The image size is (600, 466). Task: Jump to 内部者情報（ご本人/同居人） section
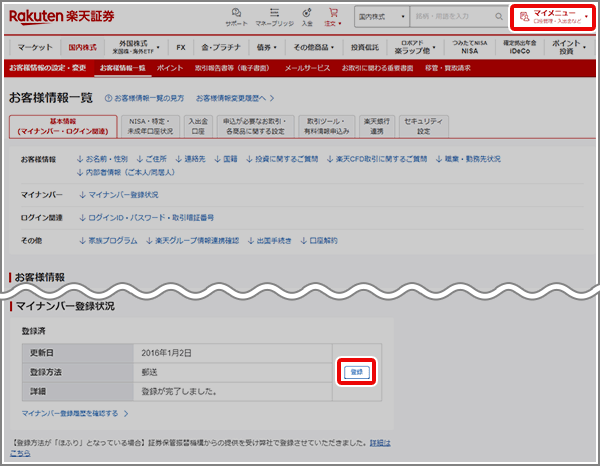(x=126, y=172)
